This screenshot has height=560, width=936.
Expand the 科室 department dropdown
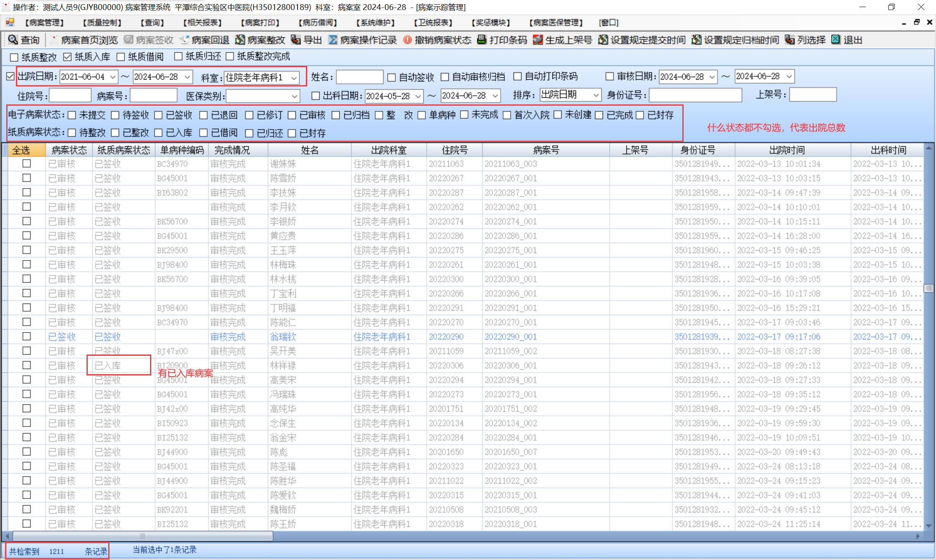[x=294, y=78]
